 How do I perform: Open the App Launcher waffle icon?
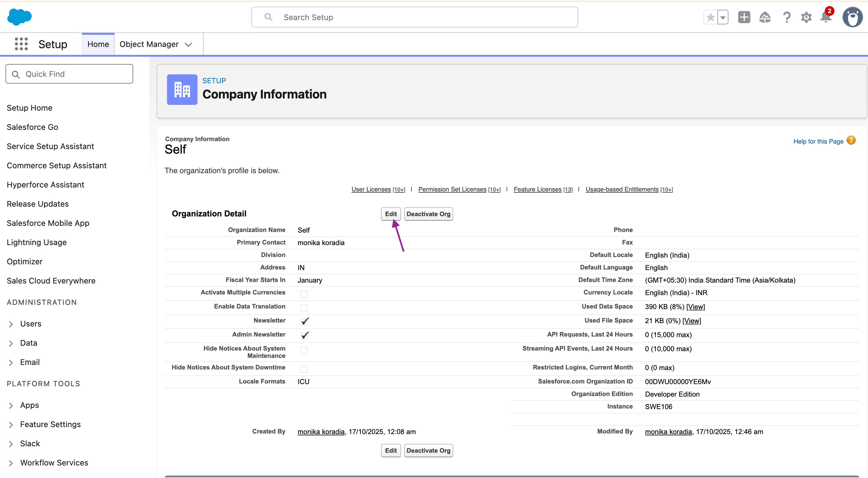(x=21, y=44)
